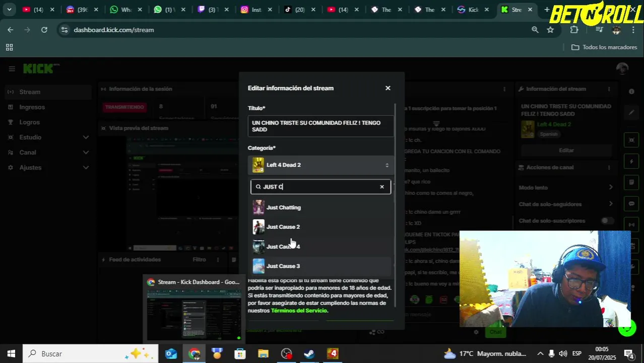Click the info icon in right rail
Viewport: 644px width, 363px height.
tap(631, 92)
